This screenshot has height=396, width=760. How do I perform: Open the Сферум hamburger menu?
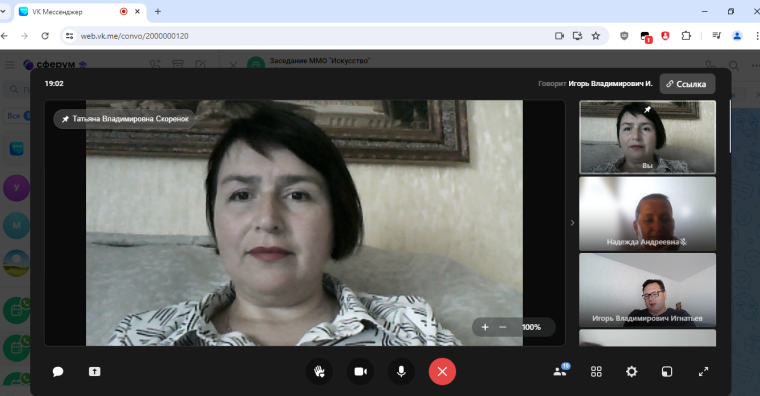[10, 64]
